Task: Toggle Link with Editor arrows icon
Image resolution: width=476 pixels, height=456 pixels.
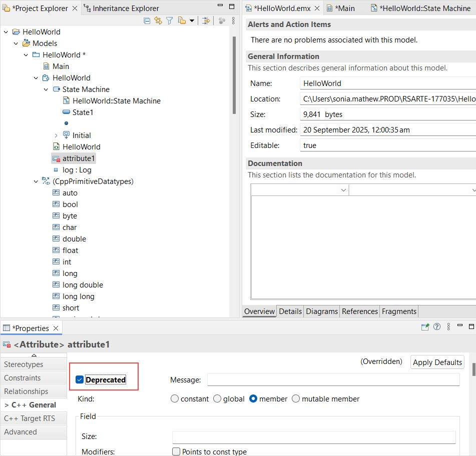Action: coord(158,20)
